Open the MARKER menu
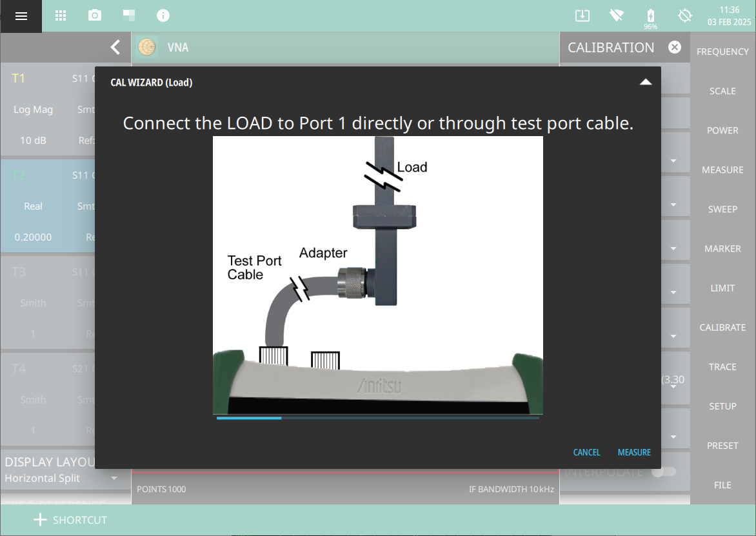756x536 pixels. point(722,248)
